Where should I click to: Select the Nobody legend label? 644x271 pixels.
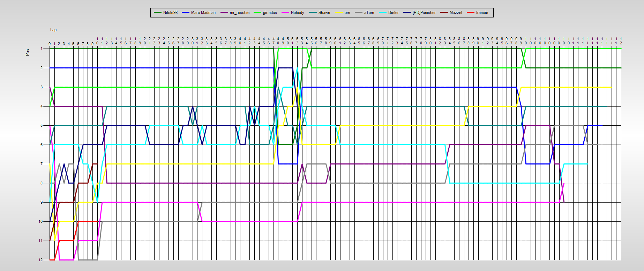(x=297, y=13)
